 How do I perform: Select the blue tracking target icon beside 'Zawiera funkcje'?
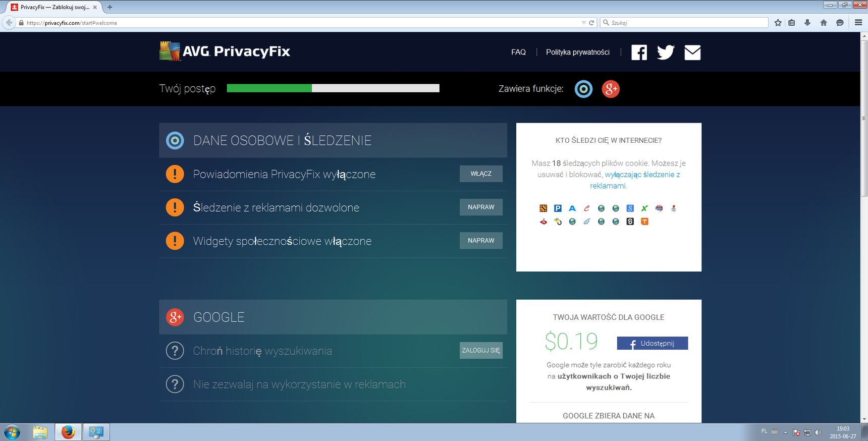[583, 89]
